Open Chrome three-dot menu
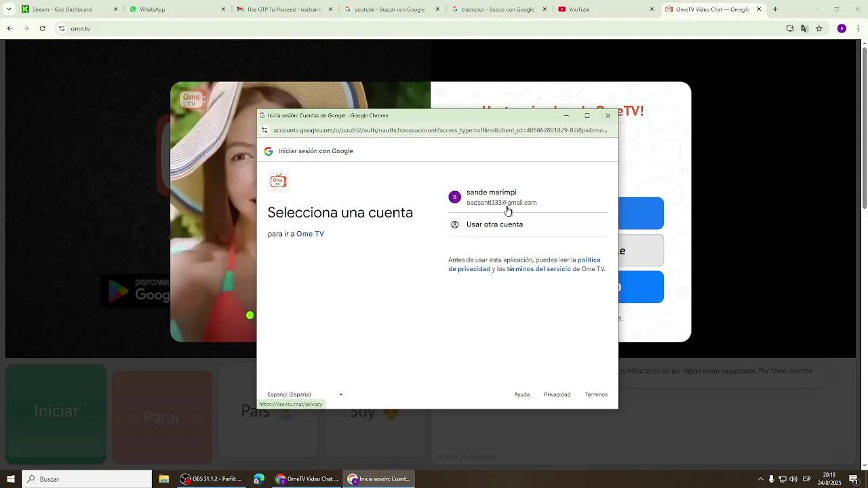Viewport: 868px width, 488px height. point(858,28)
